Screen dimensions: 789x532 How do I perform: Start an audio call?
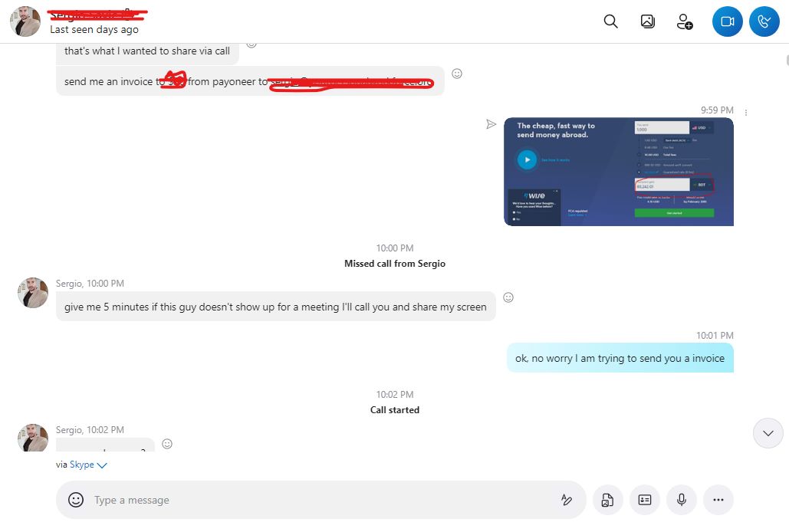coord(764,21)
